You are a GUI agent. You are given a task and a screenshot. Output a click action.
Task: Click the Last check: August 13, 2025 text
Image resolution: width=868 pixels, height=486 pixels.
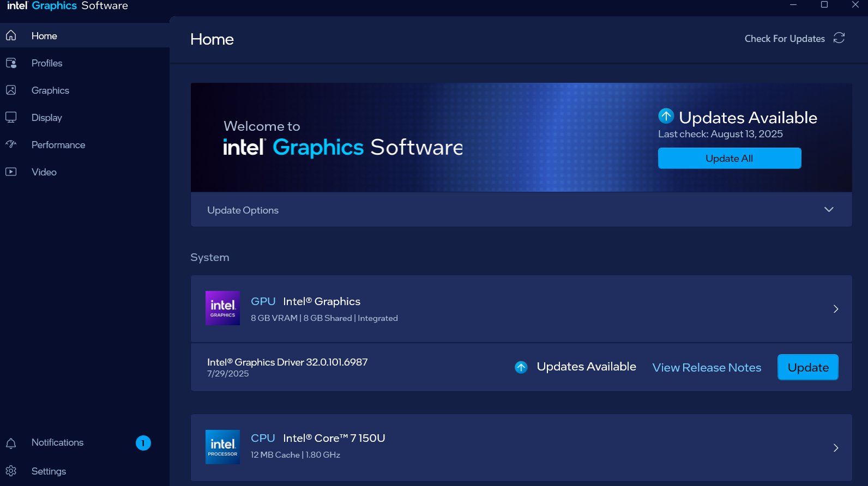pos(720,134)
